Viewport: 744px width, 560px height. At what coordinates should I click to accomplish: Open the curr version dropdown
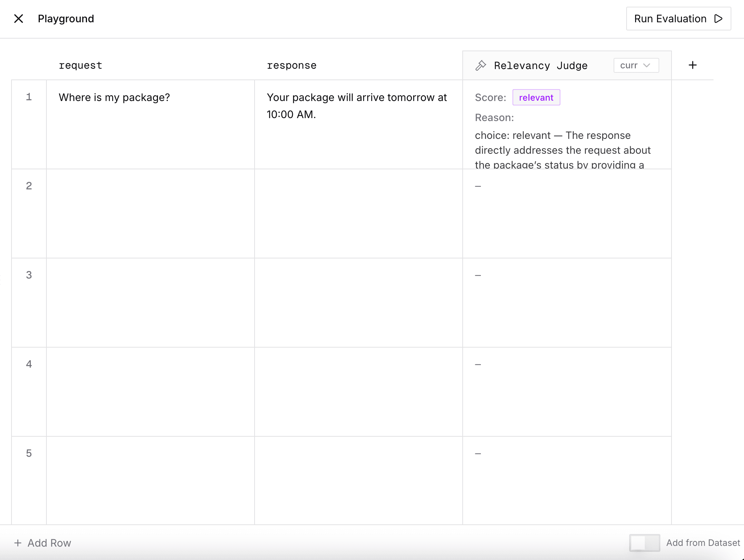635,65
